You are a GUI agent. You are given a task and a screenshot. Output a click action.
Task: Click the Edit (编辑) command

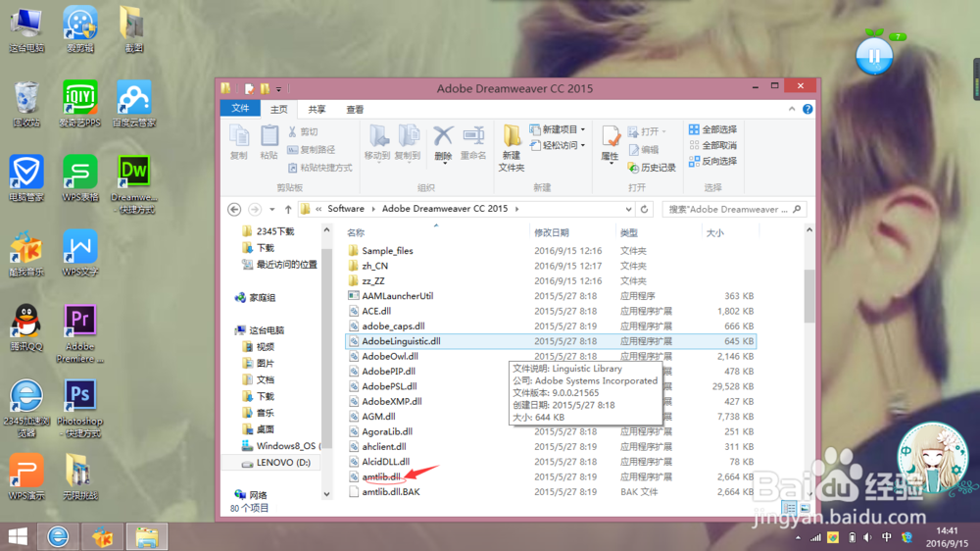(x=644, y=149)
